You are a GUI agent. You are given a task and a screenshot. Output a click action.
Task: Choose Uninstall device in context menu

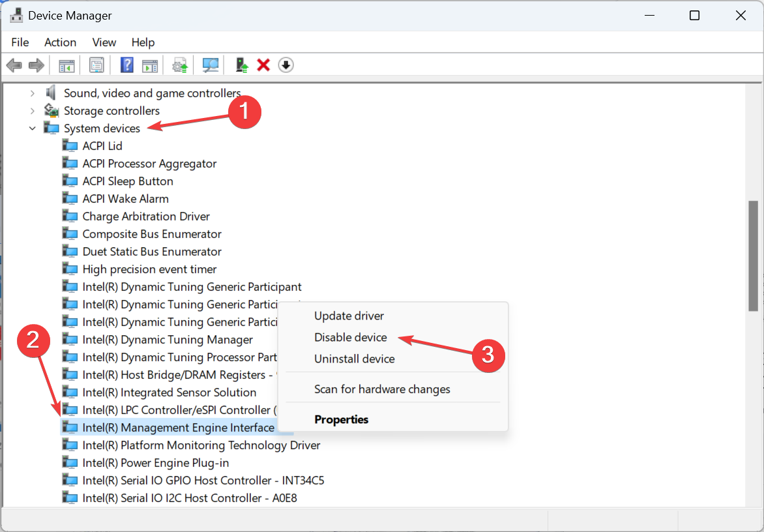pyautogui.click(x=354, y=359)
